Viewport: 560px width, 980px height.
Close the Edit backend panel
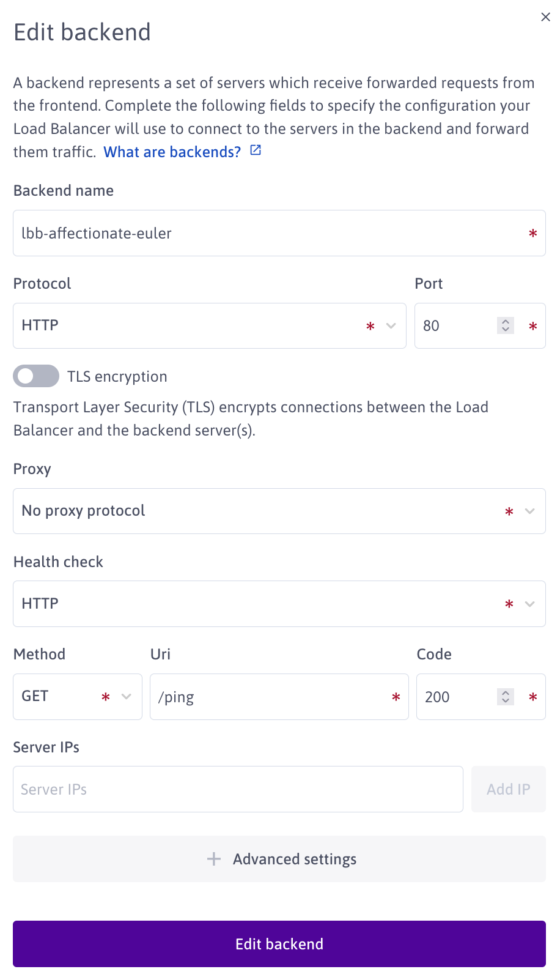click(546, 17)
